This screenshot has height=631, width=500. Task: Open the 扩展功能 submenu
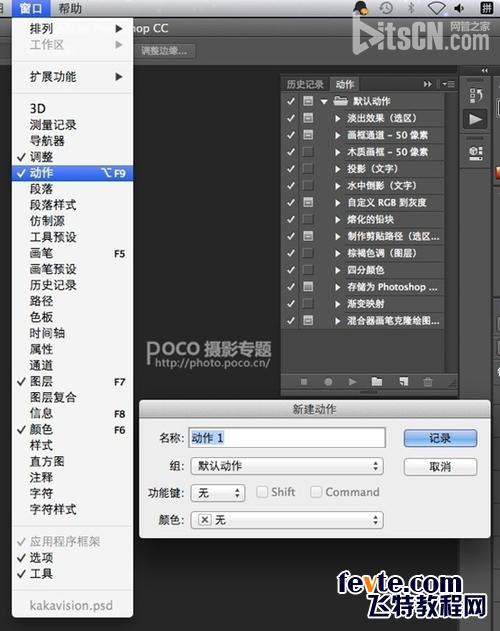pos(72,76)
